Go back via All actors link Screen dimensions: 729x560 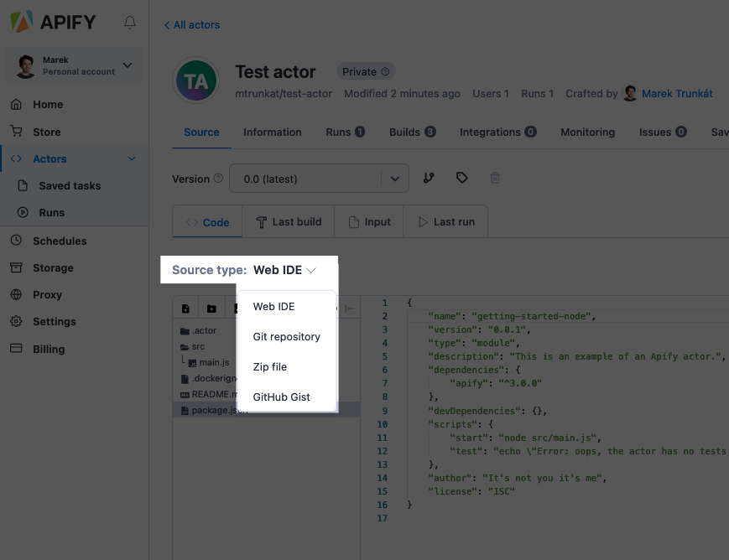pos(192,25)
